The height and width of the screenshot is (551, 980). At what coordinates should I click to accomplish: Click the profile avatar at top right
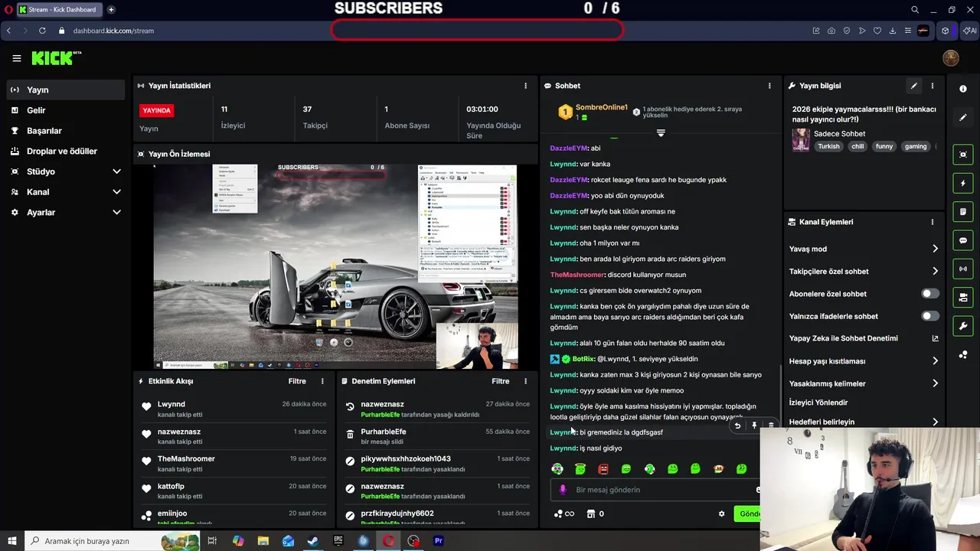tap(951, 58)
